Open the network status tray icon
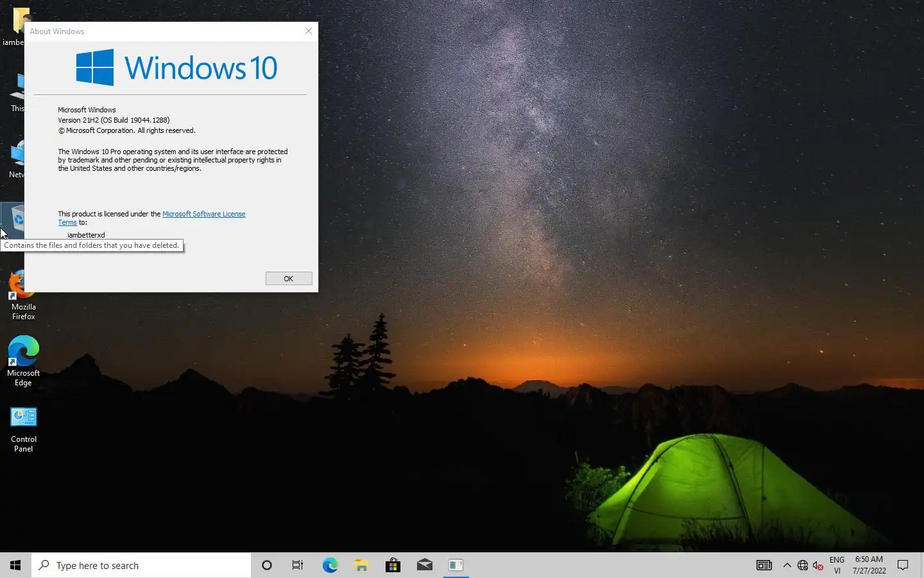The height and width of the screenshot is (578, 924). tap(802, 565)
